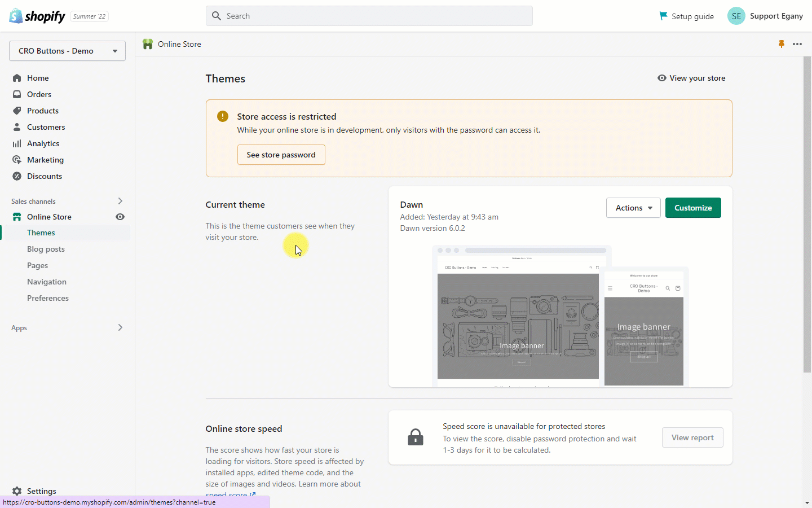
Task: Click the Shopify logo
Action: click(x=37, y=16)
